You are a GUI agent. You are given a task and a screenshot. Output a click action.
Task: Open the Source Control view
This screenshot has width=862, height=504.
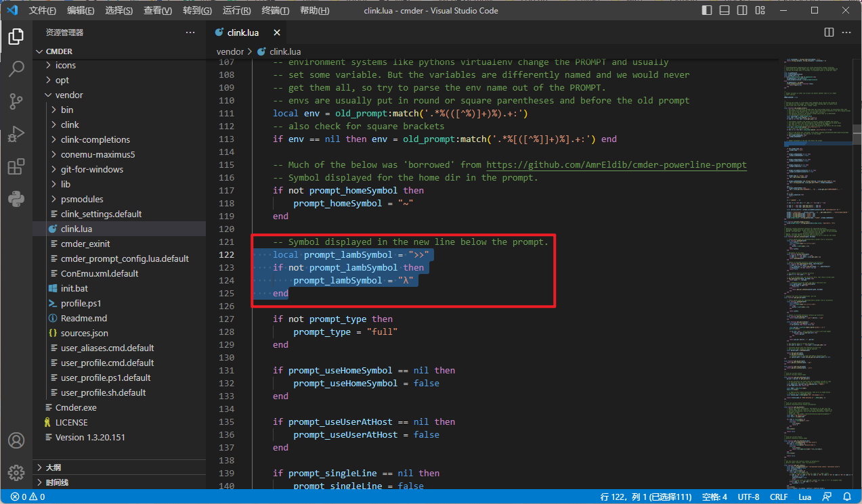[16, 101]
